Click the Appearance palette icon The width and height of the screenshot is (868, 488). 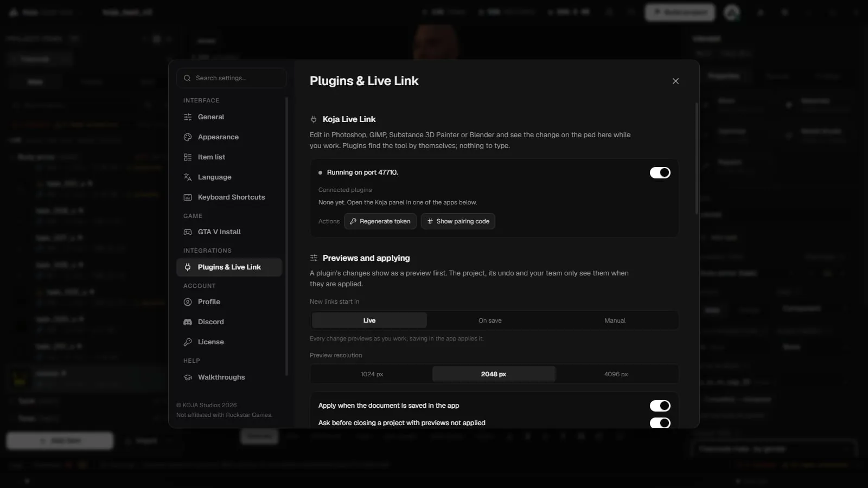[x=188, y=137]
